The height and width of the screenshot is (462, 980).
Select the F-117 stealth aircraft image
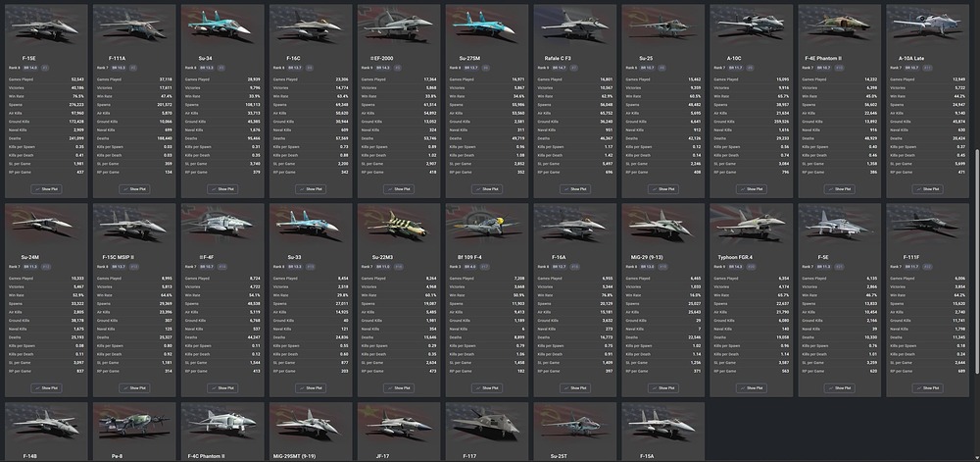486,423
